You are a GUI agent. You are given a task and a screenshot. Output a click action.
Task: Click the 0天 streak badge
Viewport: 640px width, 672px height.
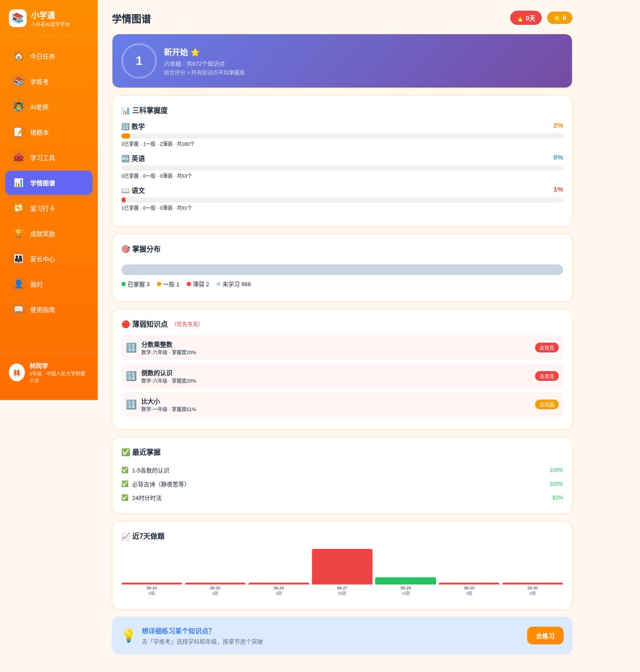click(x=526, y=18)
